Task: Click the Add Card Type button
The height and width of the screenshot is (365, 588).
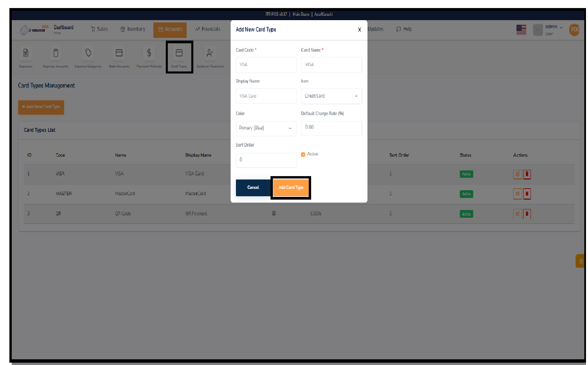Action: (291, 188)
